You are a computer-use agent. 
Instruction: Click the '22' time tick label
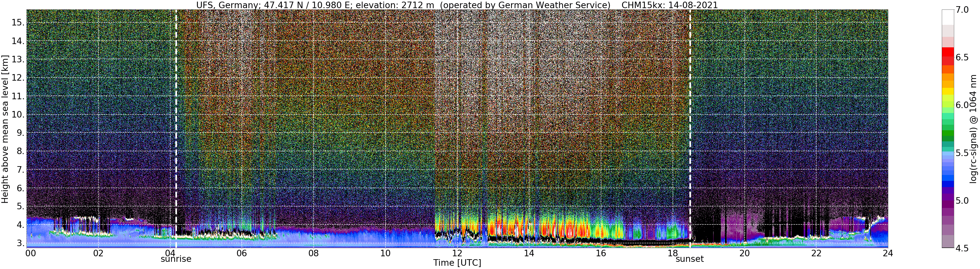pos(816,253)
